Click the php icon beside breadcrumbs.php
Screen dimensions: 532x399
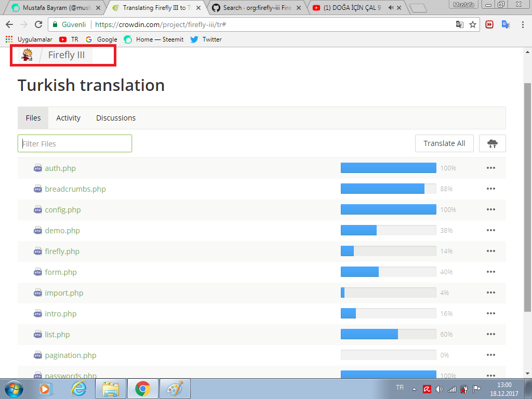tap(37, 189)
